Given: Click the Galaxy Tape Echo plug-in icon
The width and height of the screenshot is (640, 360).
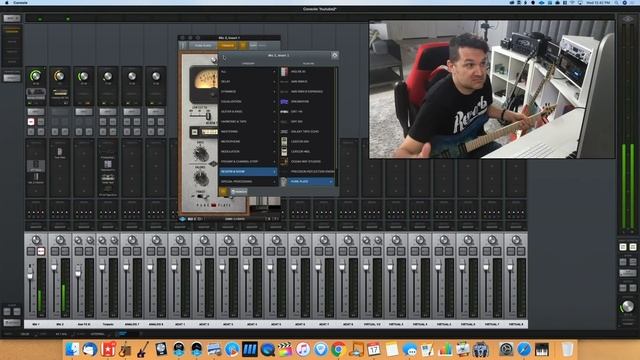Looking at the screenshot, I should pyautogui.click(x=284, y=131).
